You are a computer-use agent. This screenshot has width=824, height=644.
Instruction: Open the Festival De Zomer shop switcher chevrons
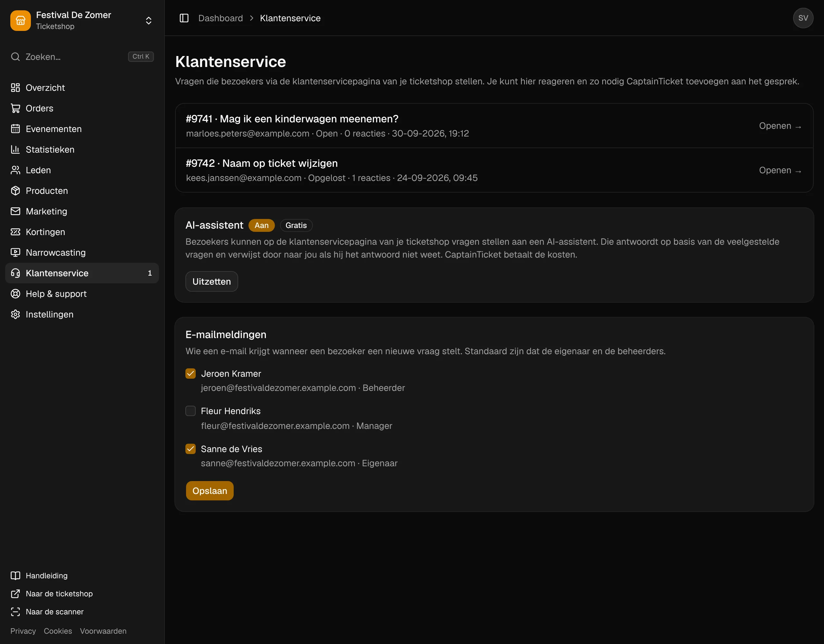pyautogui.click(x=149, y=20)
